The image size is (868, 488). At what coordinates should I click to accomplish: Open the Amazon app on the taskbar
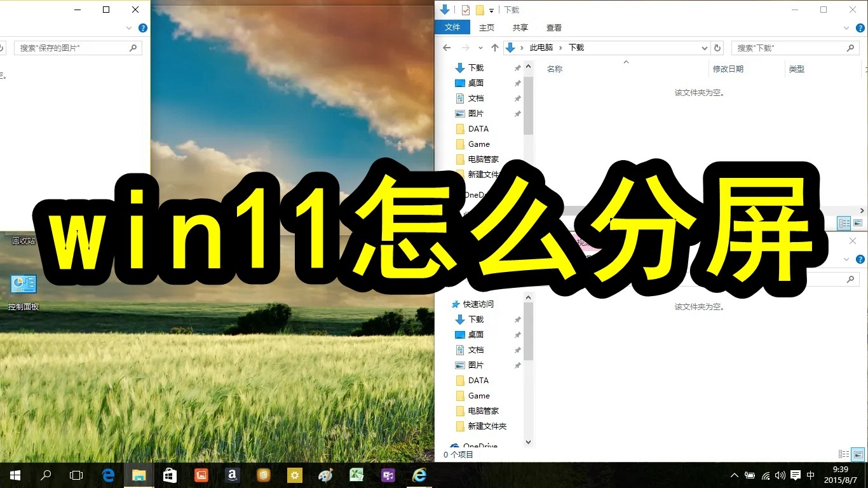[232, 475]
